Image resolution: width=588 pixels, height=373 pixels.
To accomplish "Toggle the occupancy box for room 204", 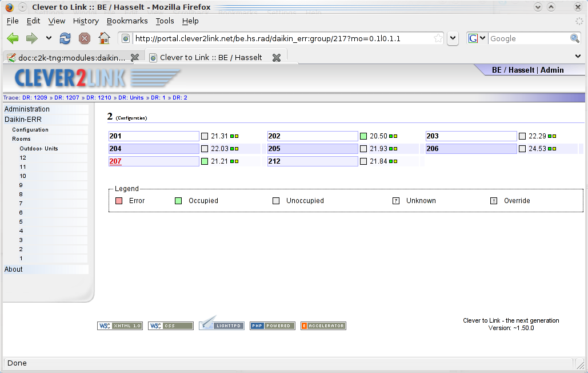I will tap(205, 149).
